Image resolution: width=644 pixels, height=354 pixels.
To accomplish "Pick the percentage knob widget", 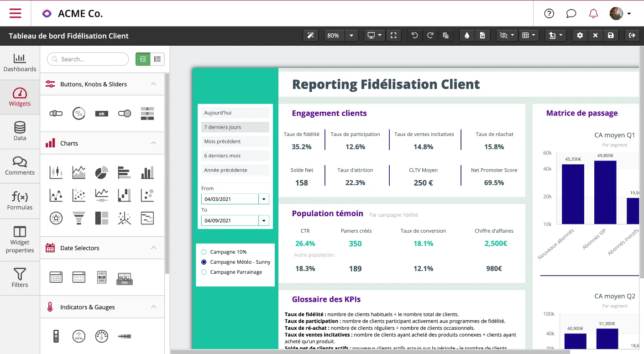I will pyautogui.click(x=79, y=114).
